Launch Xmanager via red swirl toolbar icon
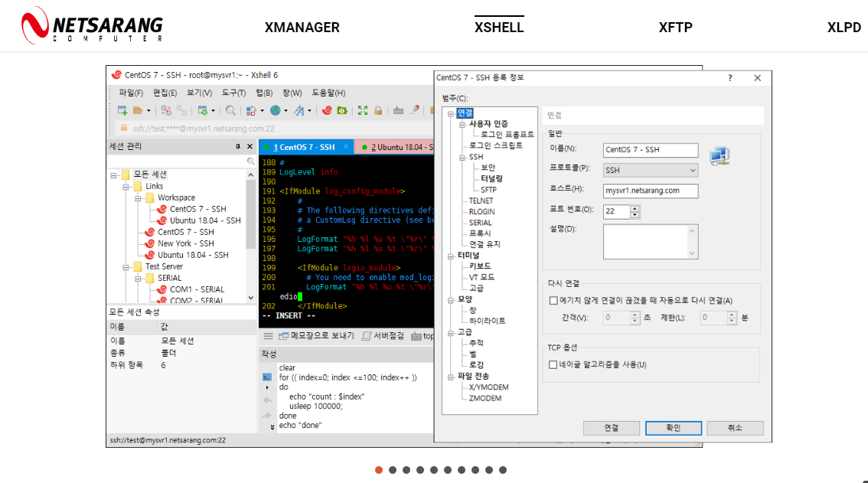 tap(327, 111)
